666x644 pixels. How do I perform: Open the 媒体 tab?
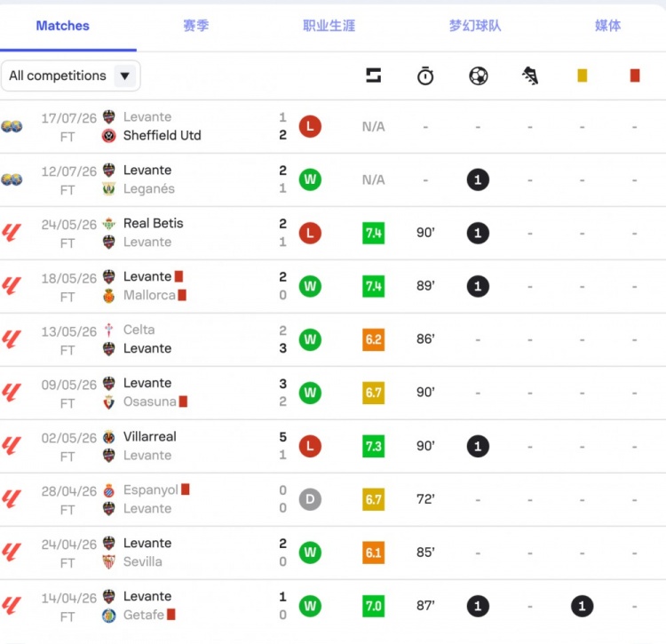pyautogui.click(x=607, y=26)
